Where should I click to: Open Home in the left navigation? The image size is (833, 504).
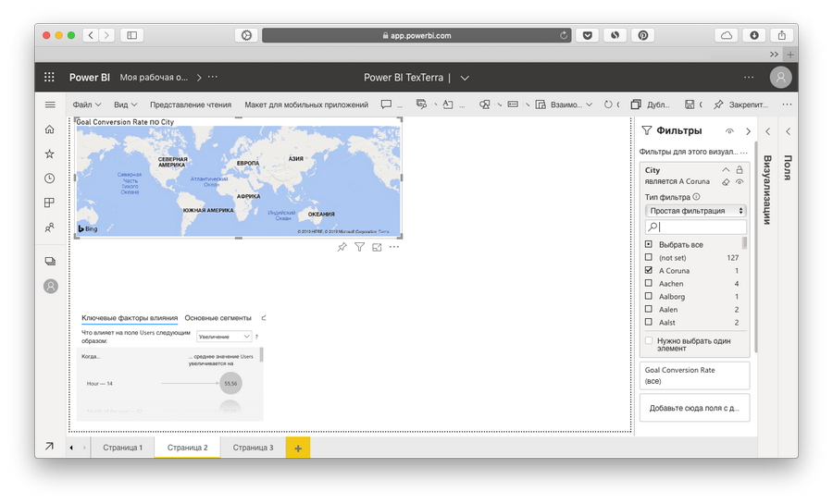point(50,129)
